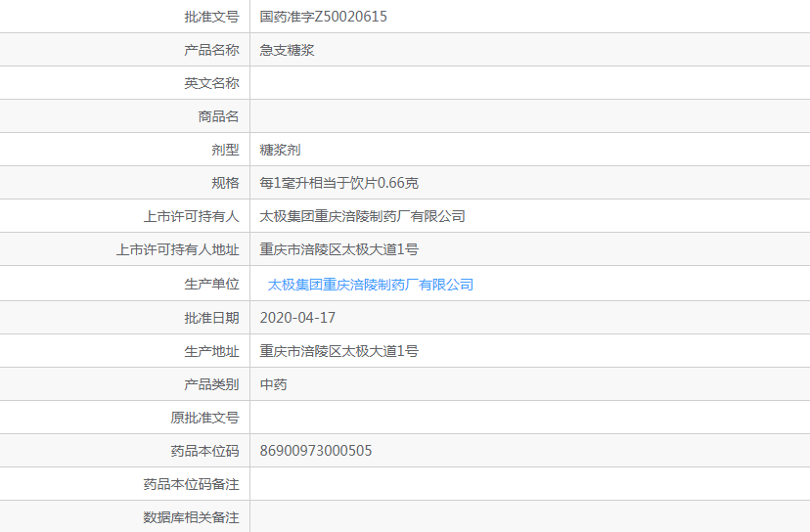Click the 产品名称 row label
The width and height of the screenshot is (810, 532).
click(x=212, y=50)
